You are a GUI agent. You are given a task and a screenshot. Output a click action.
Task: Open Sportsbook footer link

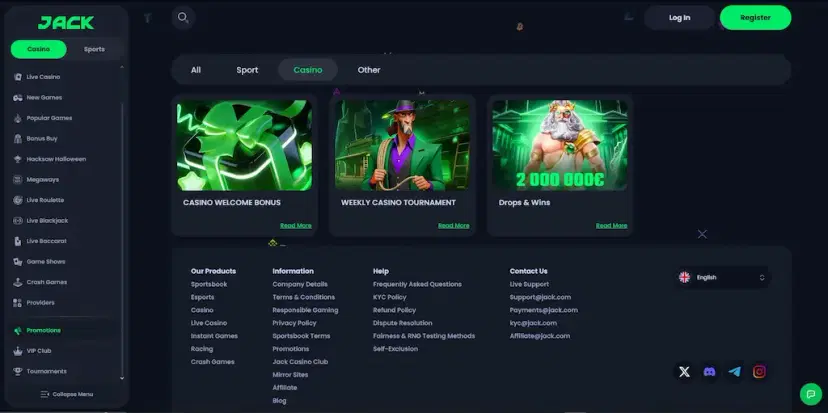coord(209,284)
